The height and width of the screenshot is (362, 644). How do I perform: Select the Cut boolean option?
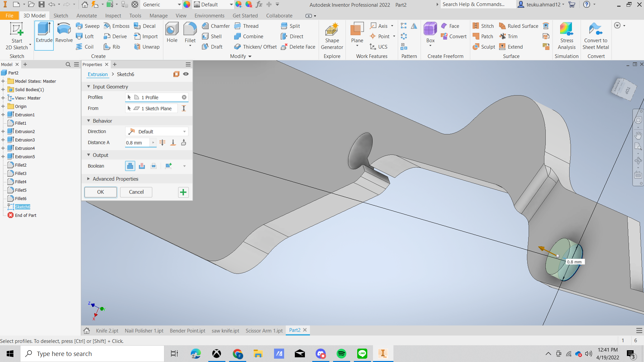pos(142,166)
